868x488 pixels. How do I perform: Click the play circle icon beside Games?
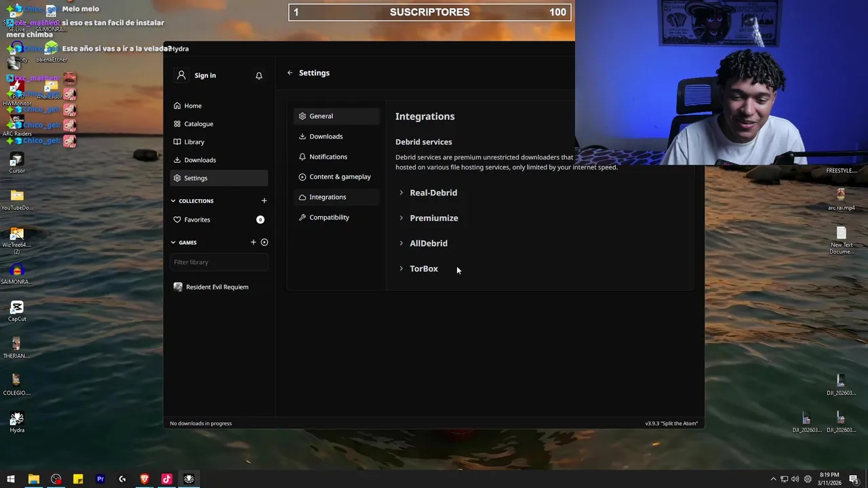(x=264, y=242)
